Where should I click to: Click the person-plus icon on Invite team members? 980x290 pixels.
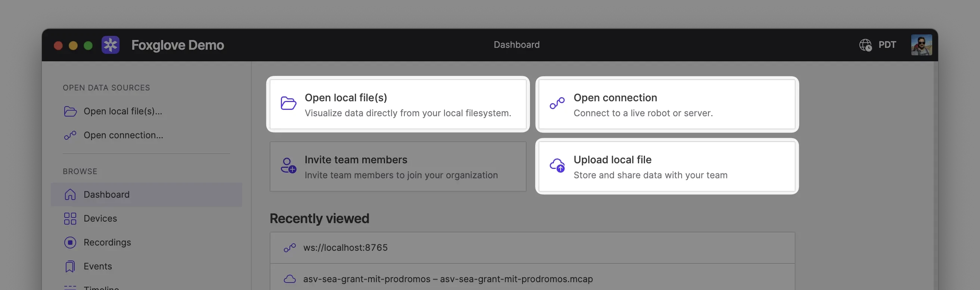tap(288, 166)
